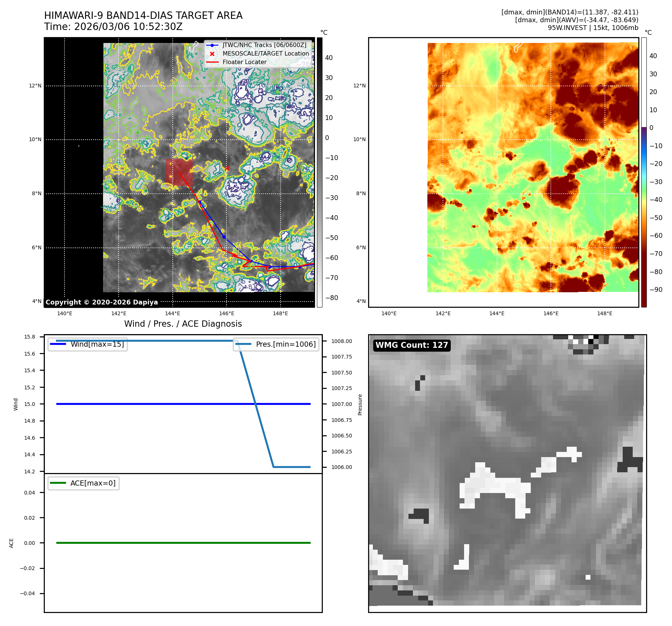Screen dimensions: 672x626
Task: Click the red shaded floater square on the map
Action: pos(179,172)
